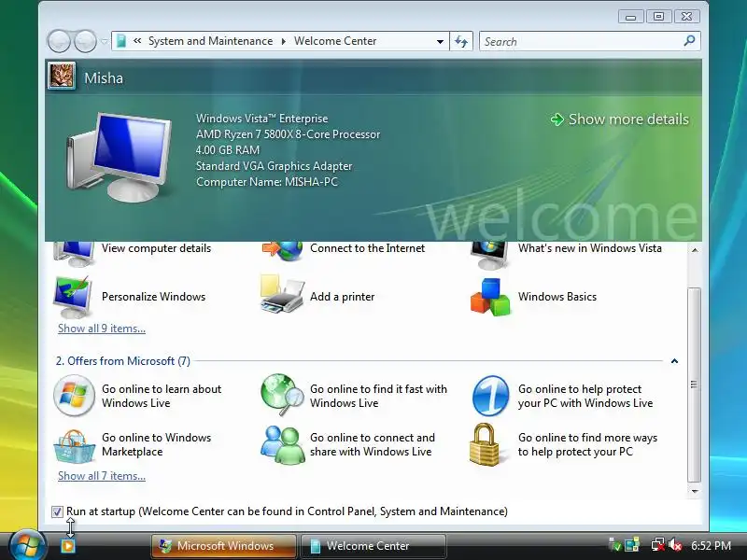Click the System and Maintenance breadcrumb

211,41
